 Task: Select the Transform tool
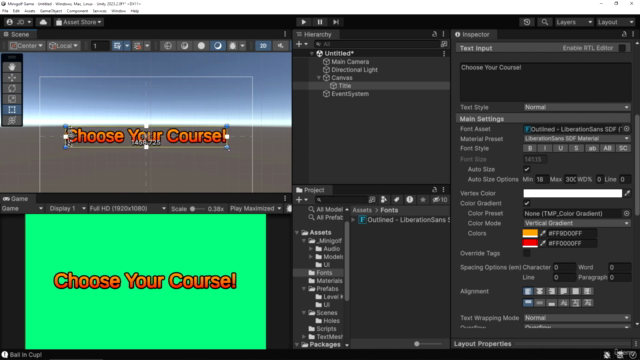tap(12, 120)
